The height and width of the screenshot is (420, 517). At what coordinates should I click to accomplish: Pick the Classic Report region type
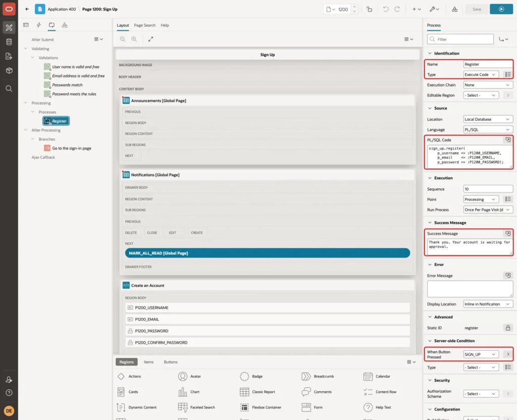(x=258, y=392)
